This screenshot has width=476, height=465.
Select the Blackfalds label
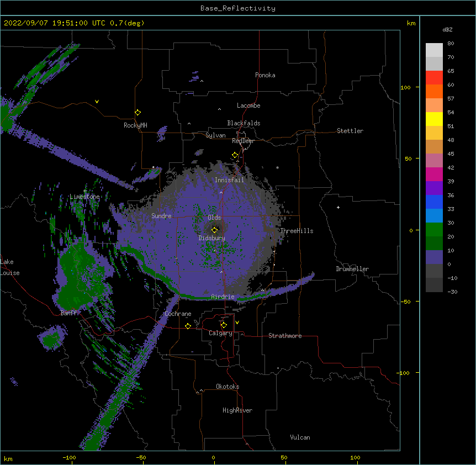(244, 123)
